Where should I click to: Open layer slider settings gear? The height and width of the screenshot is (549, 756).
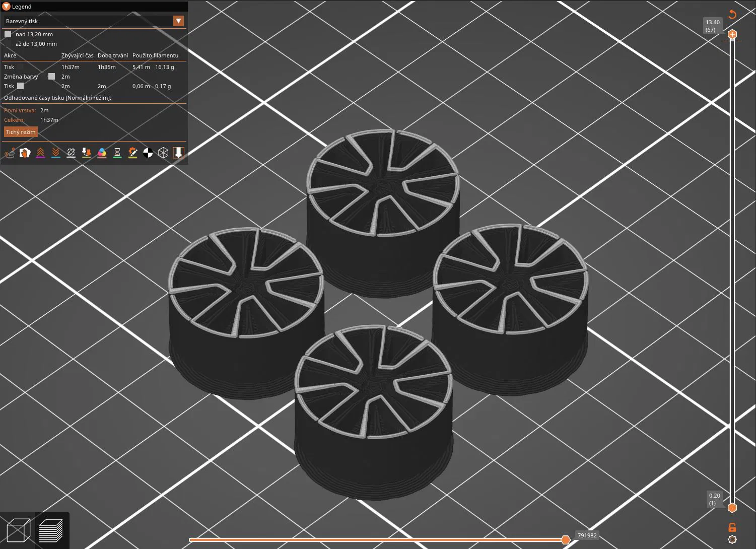tap(732, 540)
